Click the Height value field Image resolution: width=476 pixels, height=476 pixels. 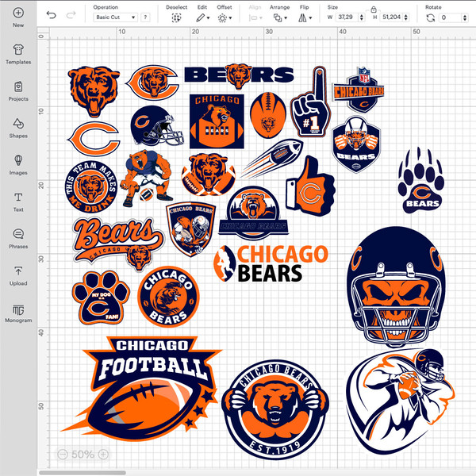click(x=391, y=17)
